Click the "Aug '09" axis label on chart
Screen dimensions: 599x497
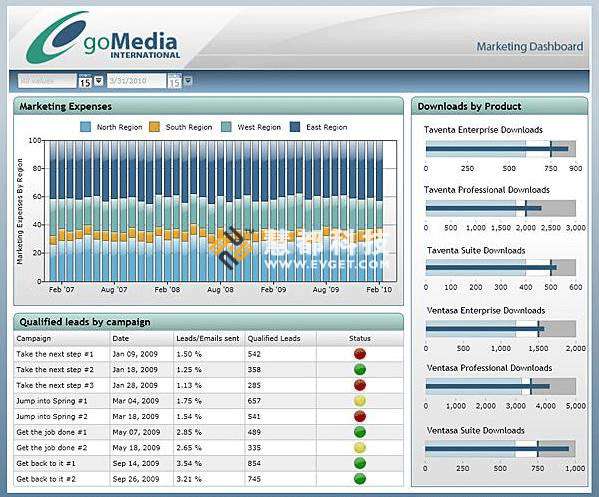click(x=325, y=290)
